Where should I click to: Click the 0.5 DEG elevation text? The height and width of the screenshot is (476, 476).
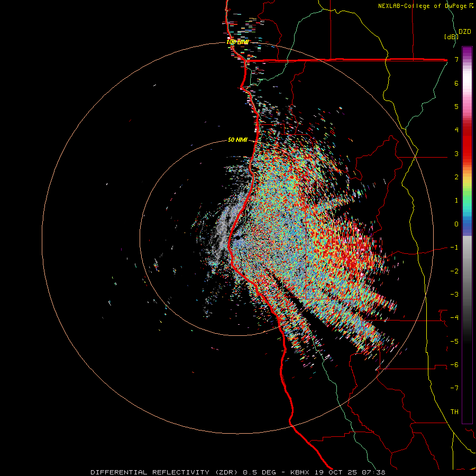tap(259, 472)
